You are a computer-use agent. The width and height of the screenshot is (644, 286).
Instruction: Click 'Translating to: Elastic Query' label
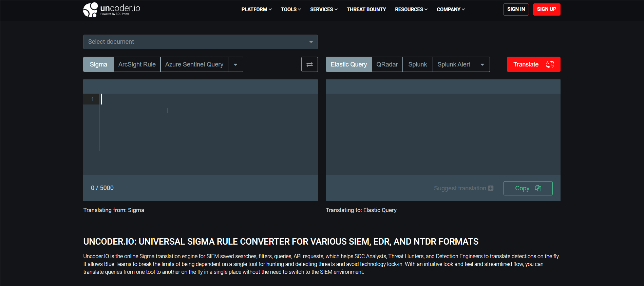coord(361,210)
